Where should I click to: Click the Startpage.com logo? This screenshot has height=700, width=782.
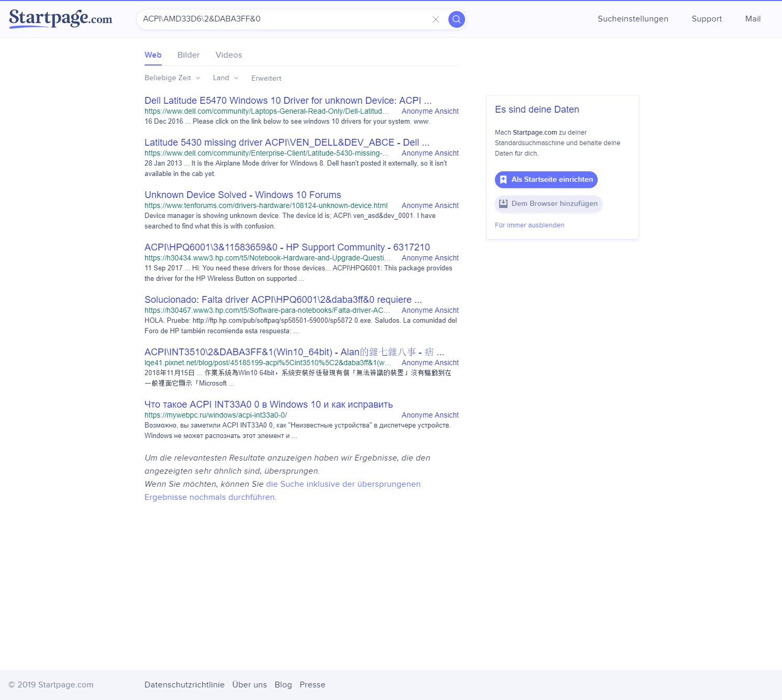point(61,19)
